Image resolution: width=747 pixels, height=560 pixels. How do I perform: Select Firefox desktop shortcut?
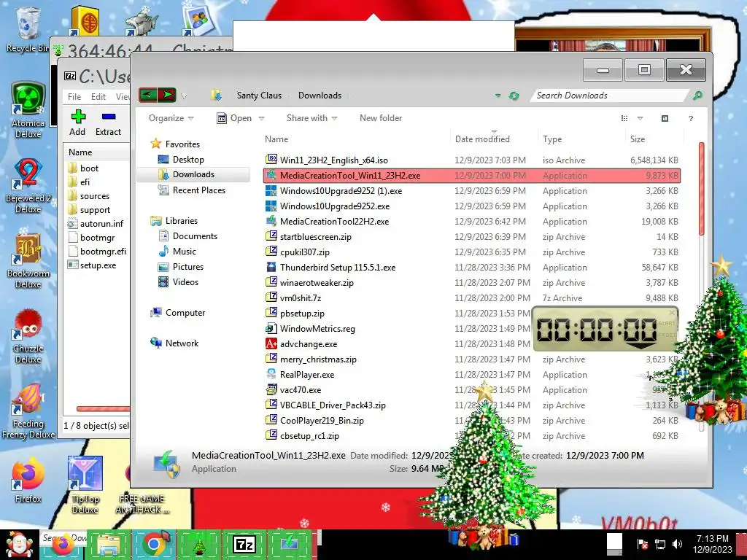click(28, 480)
